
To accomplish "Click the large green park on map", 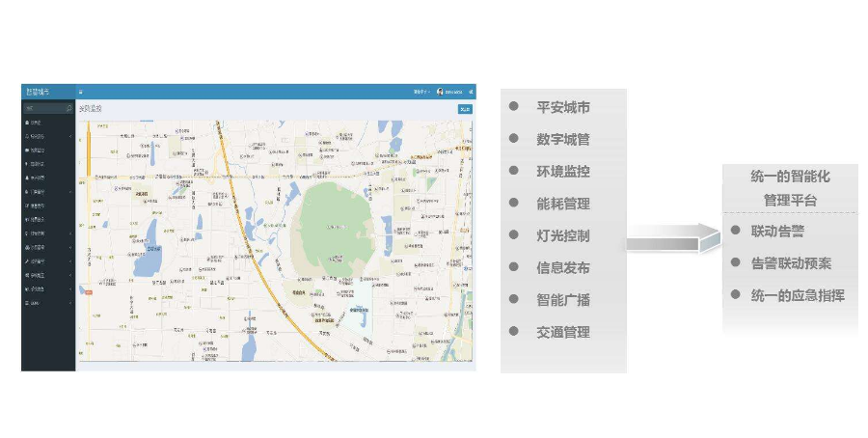I will click(333, 222).
